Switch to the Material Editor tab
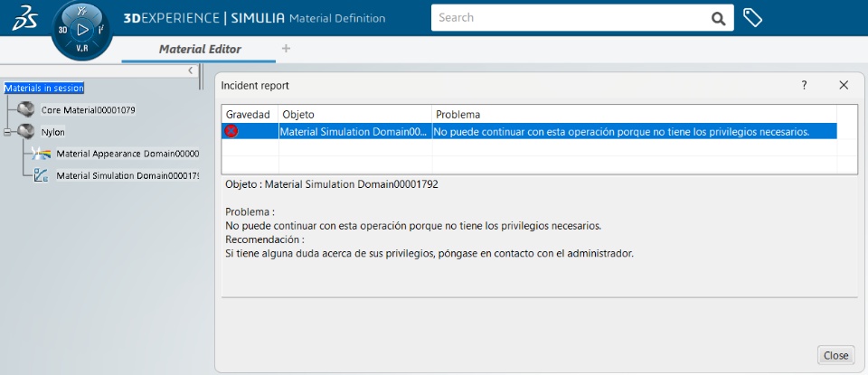Image resolution: width=868 pixels, height=375 pixels. click(200, 49)
